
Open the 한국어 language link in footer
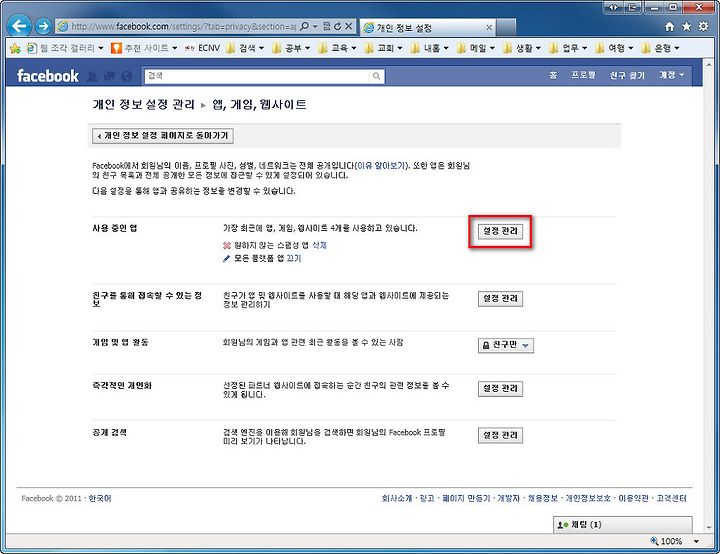(100, 498)
